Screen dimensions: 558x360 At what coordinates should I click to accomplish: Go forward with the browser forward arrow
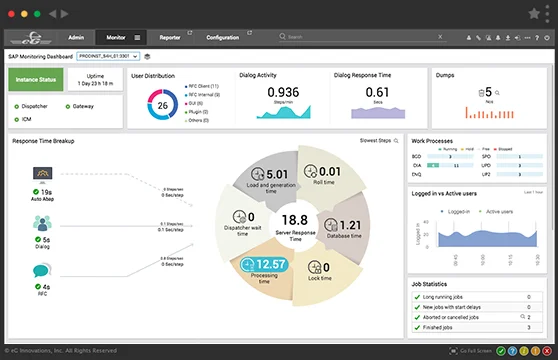(64, 14)
